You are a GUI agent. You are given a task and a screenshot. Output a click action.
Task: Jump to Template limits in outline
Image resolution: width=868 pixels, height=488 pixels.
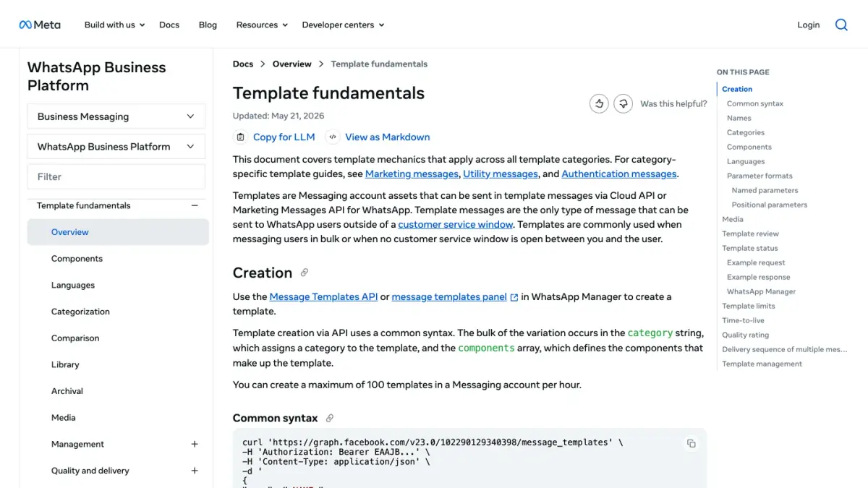click(749, 306)
